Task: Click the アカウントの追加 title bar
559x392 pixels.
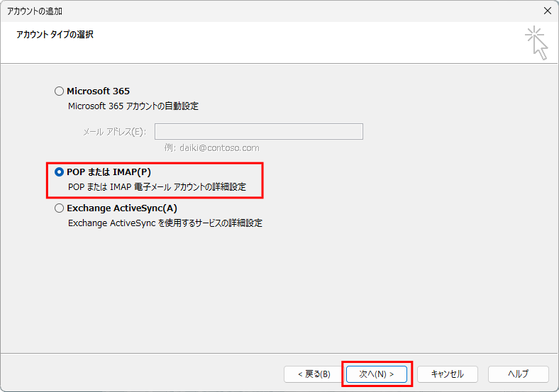Action: tap(213, 11)
